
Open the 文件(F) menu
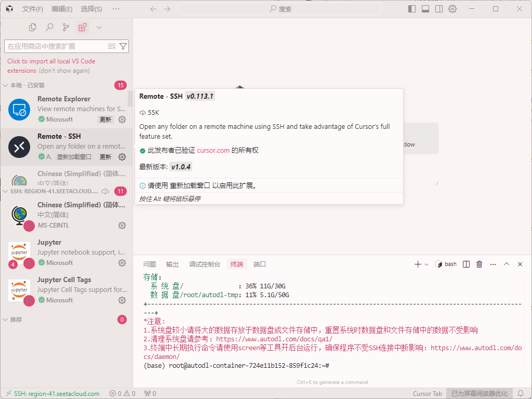point(33,9)
